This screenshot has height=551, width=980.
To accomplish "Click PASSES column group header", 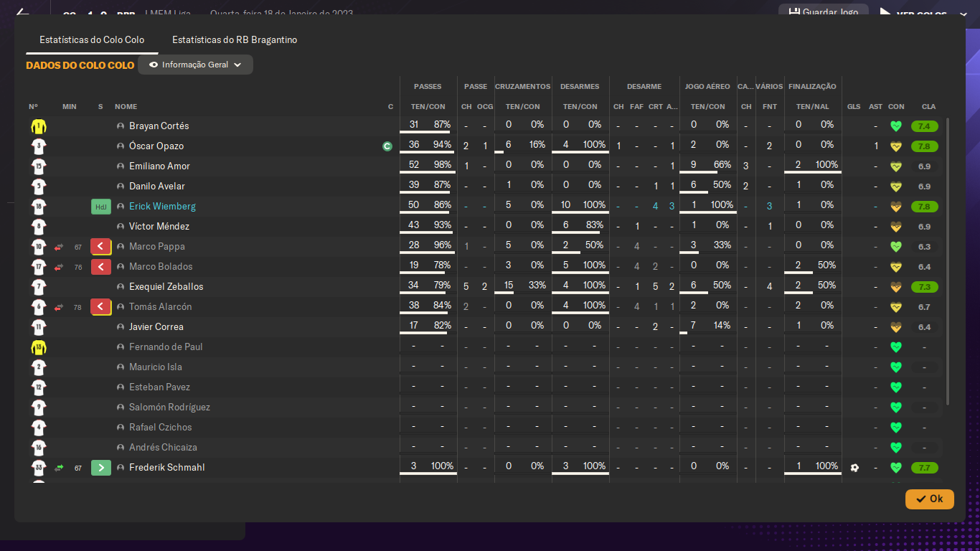I will pyautogui.click(x=428, y=87).
